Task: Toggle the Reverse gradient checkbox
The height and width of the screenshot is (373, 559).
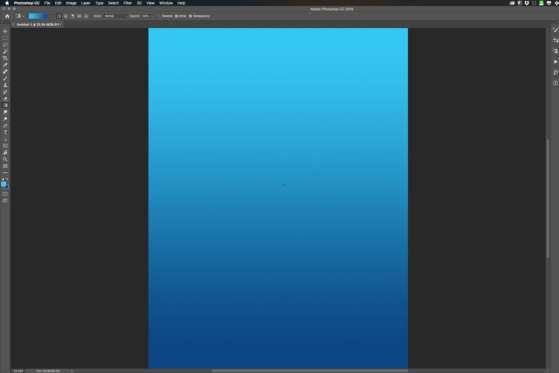Action: pos(166,16)
